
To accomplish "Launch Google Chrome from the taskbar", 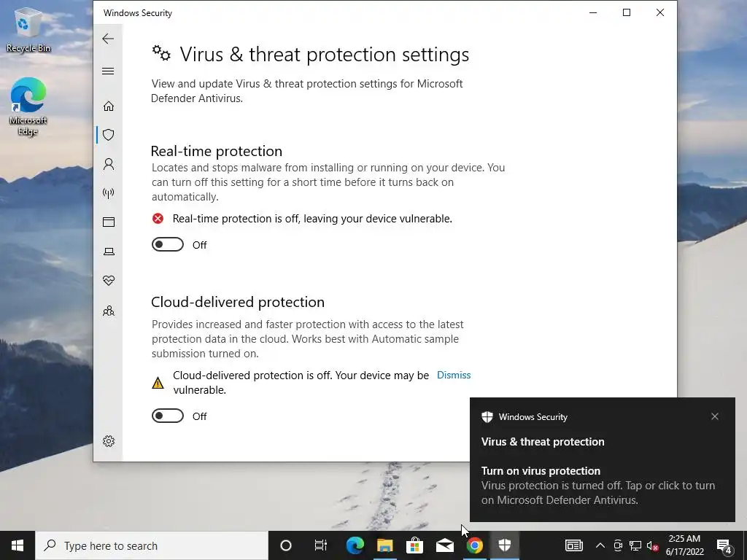I will (x=474, y=545).
